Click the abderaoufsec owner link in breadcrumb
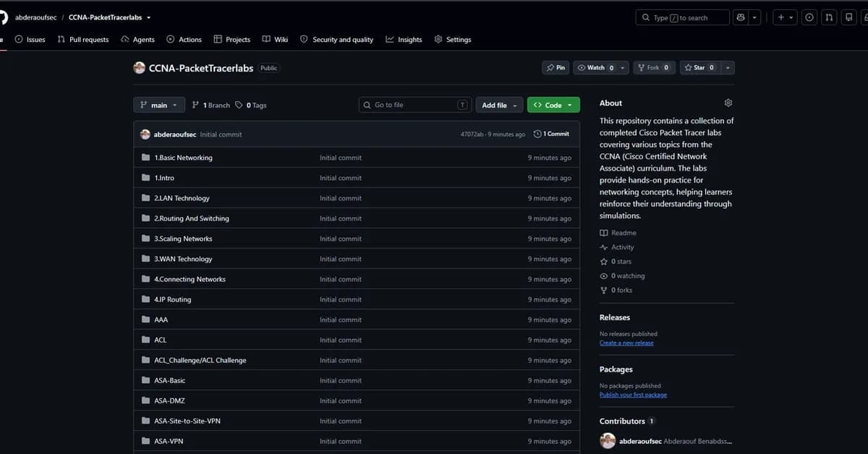This screenshot has width=868, height=454. coord(36,17)
